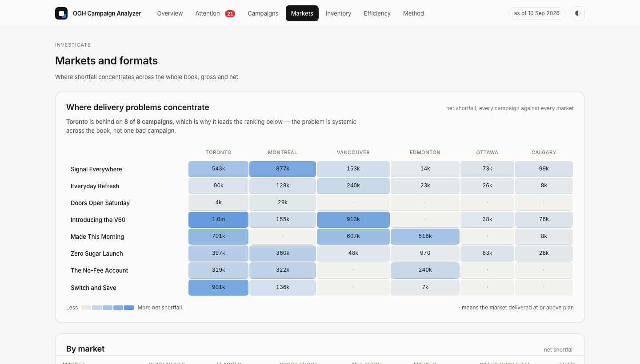Toggle the dark mode theme button
Viewport: 640px width, 364px height.
tap(578, 13)
